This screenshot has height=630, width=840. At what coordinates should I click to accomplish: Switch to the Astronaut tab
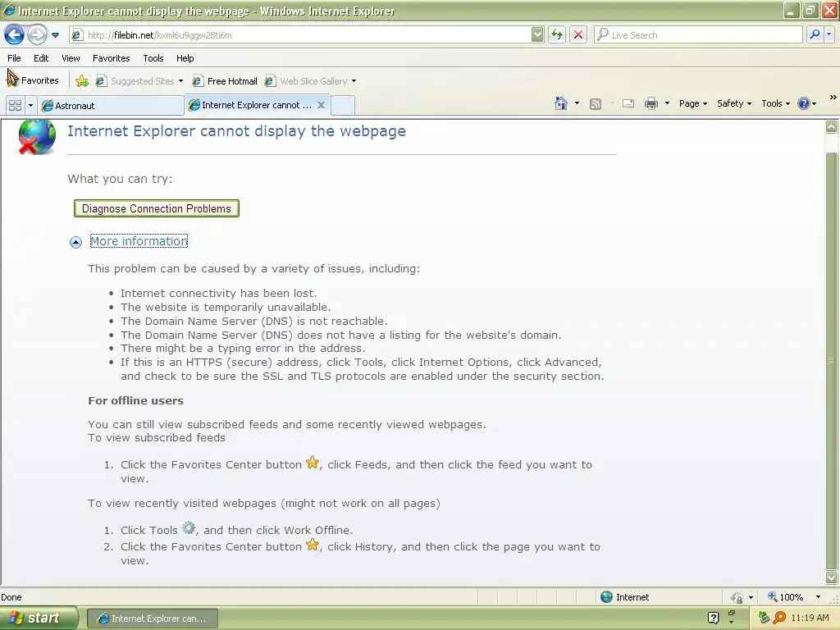click(111, 106)
